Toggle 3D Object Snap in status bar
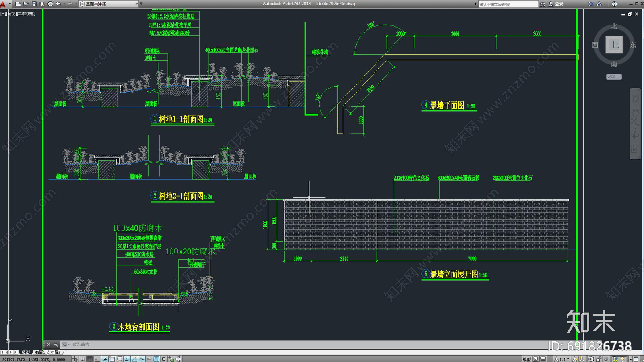The image size is (644, 362). click(120, 359)
